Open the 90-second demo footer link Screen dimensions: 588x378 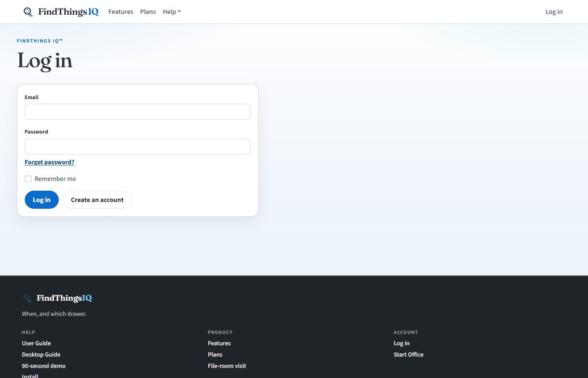(44, 366)
